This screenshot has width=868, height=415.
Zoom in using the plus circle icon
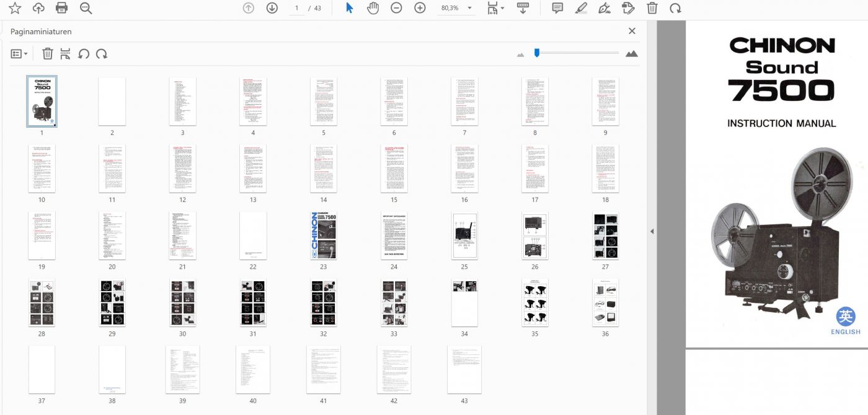tap(420, 8)
